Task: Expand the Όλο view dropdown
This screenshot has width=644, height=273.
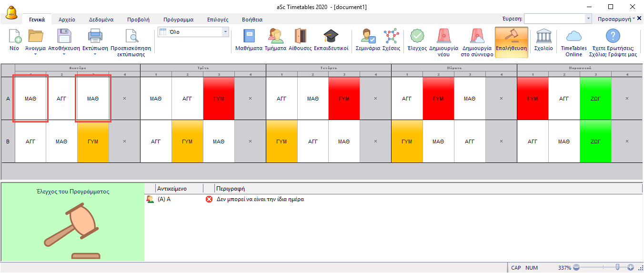Action: 225,32
